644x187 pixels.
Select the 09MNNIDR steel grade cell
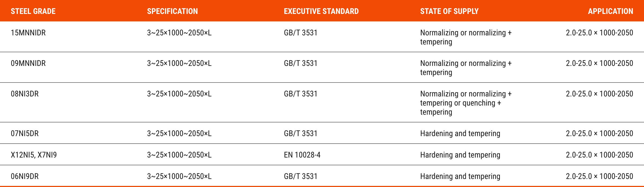28,63
